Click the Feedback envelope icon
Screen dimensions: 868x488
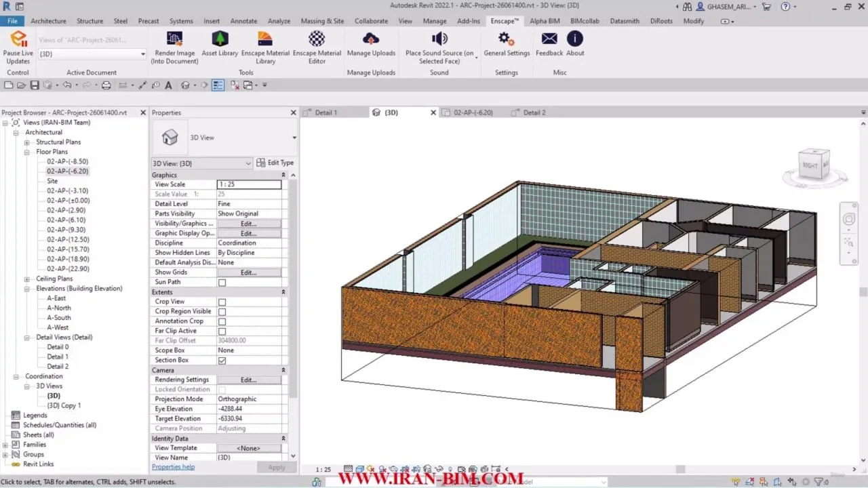pos(549,39)
